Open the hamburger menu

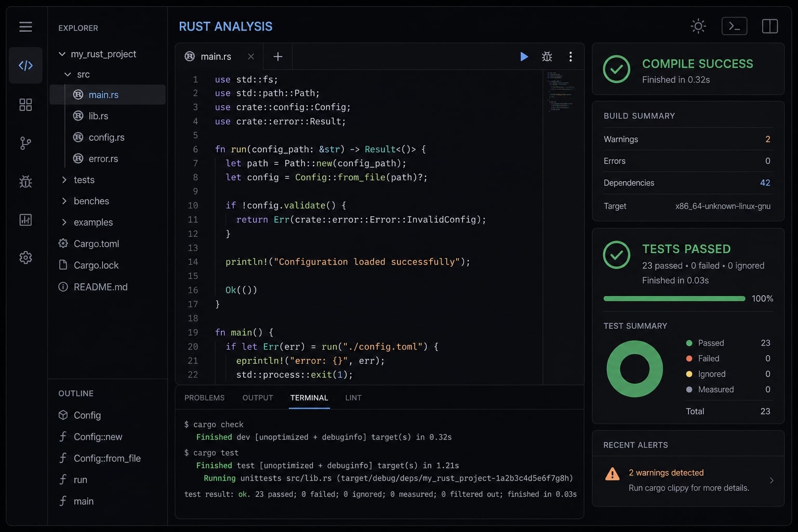tap(25, 26)
